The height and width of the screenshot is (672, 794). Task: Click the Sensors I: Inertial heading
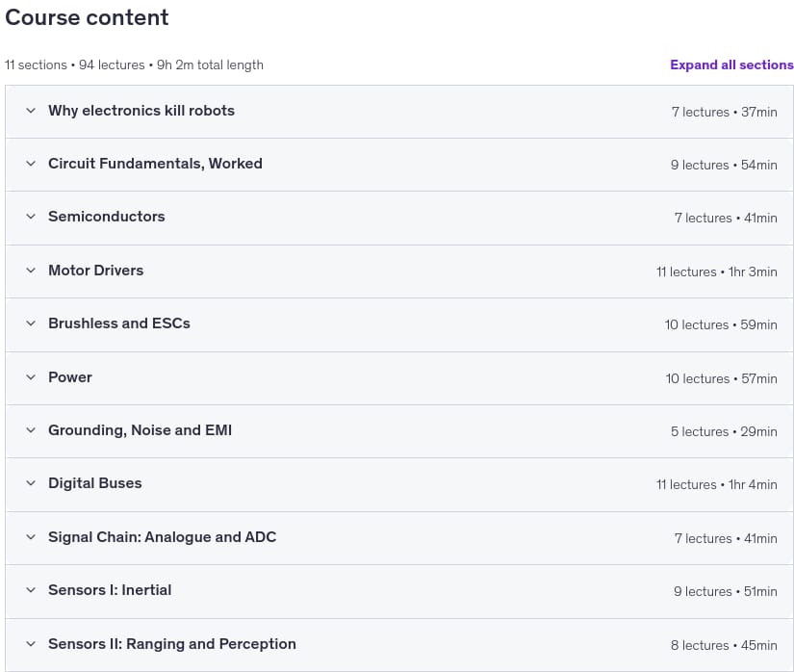click(110, 590)
